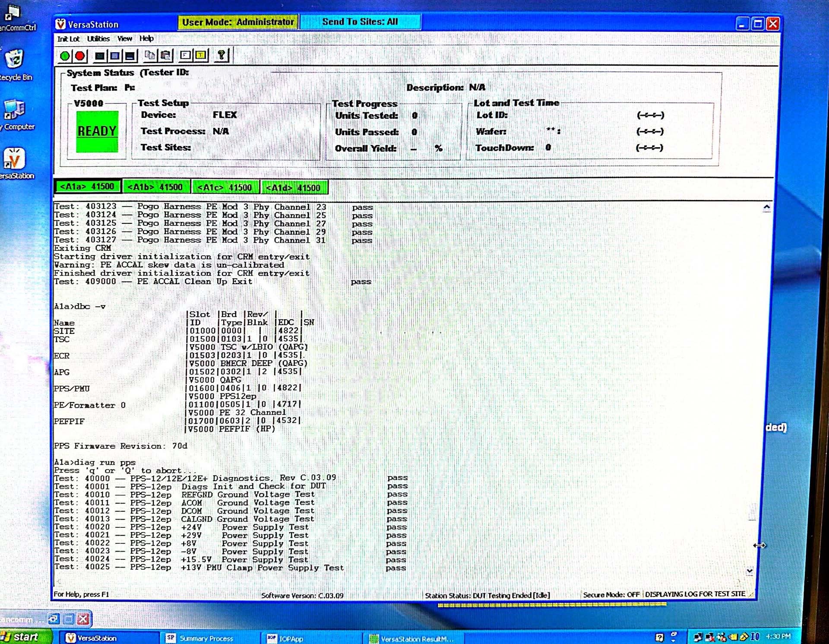The width and height of the screenshot is (829, 644).
Task: Click the green READY status indicator
Action: [97, 131]
